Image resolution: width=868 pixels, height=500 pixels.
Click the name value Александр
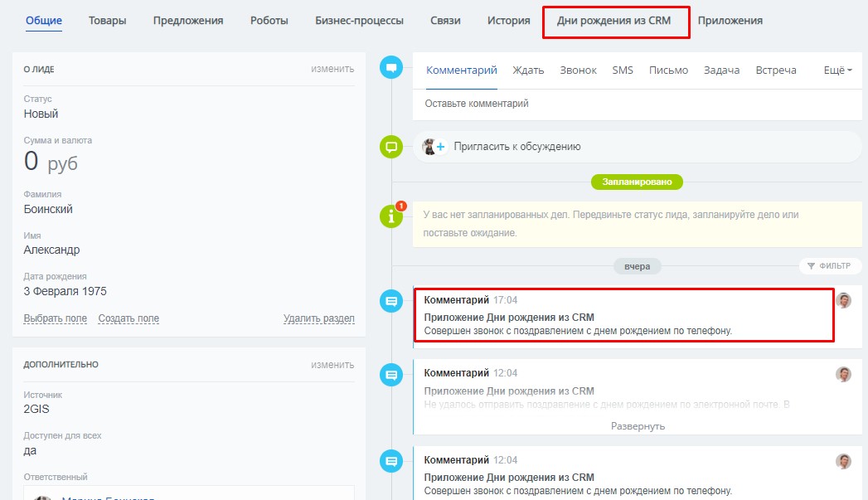(51, 250)
